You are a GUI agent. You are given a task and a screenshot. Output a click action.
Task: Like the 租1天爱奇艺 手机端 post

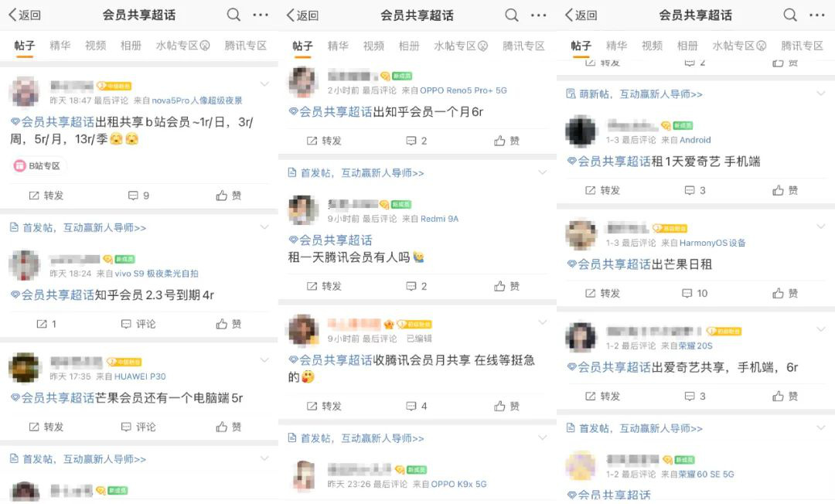click(786, 190)
